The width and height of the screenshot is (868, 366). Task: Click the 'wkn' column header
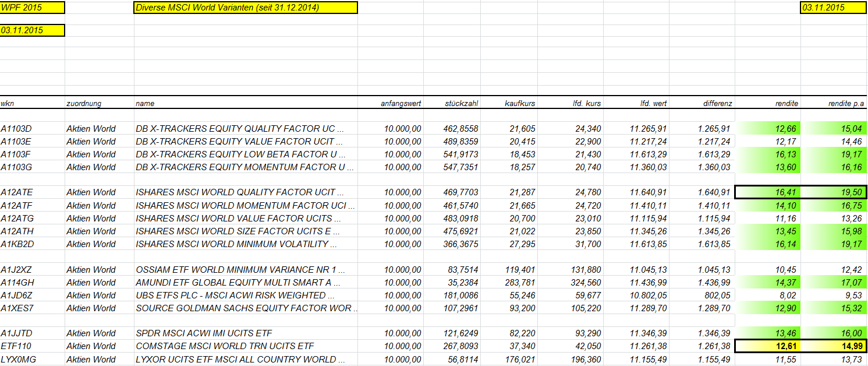coord(8,103)
